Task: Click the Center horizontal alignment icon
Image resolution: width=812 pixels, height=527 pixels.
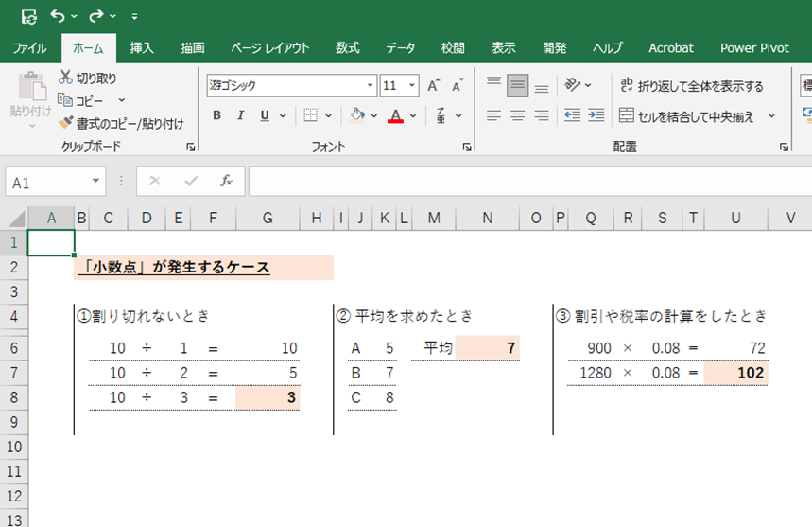Action: pyautogui.click(x=517, y=115)
